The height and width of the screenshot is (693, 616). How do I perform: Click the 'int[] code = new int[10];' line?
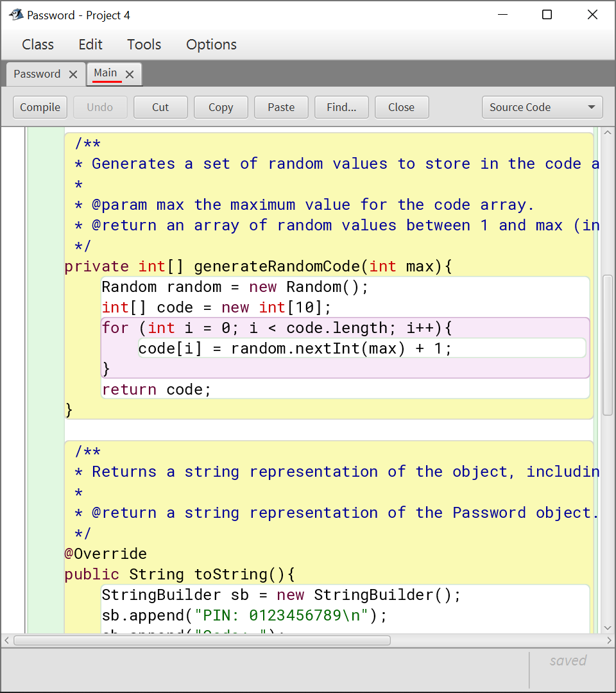pyautogui.click(x=216, y=307)
